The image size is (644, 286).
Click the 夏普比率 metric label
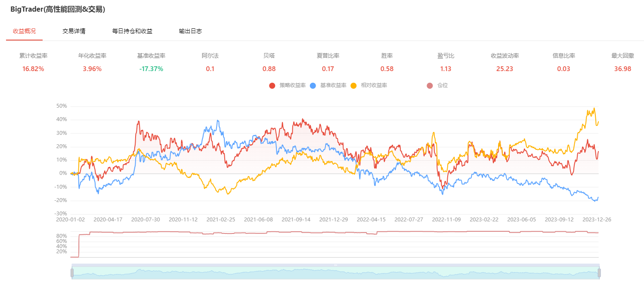(x=328, y=56)
